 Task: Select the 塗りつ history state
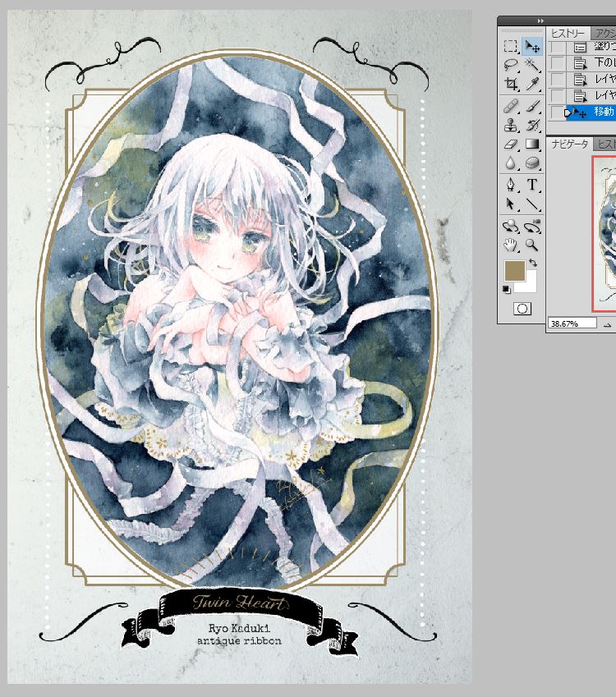[591, 47]
